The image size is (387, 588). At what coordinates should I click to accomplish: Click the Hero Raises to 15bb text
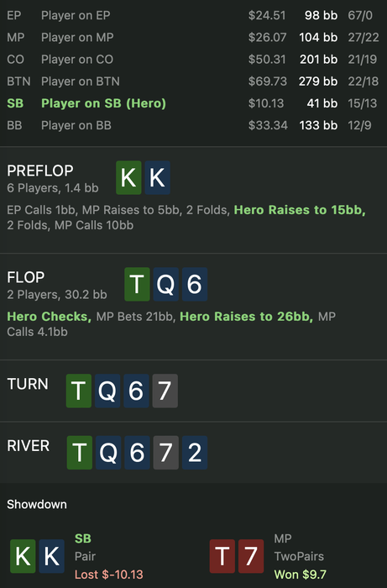click(300, 210)
